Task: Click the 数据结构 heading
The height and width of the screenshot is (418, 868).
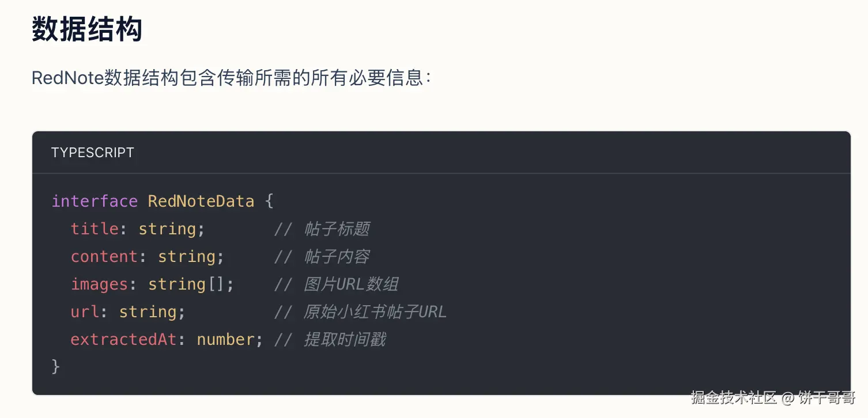Action: [x=87, y=30]
